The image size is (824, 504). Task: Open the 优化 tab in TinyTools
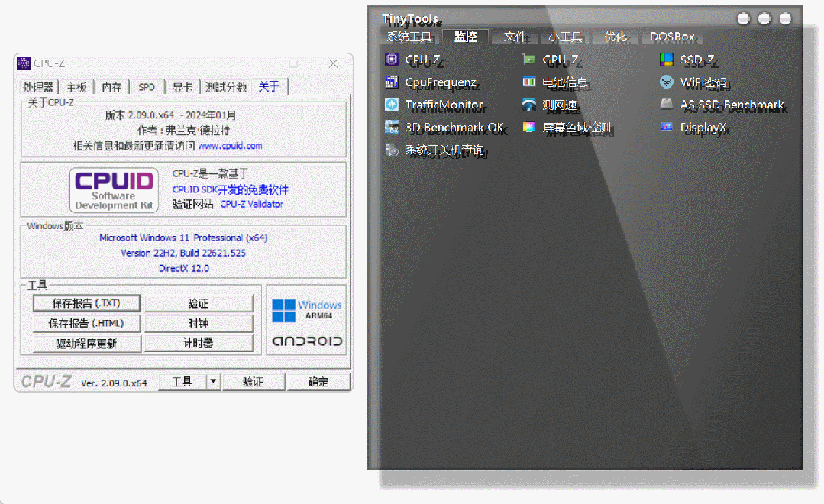pyautogui.click(x=616, y=37)
